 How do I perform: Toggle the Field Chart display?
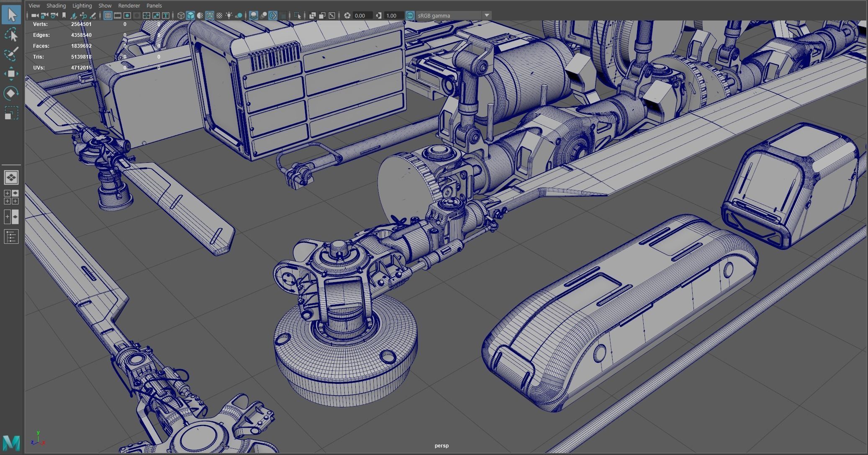[146, 15]
